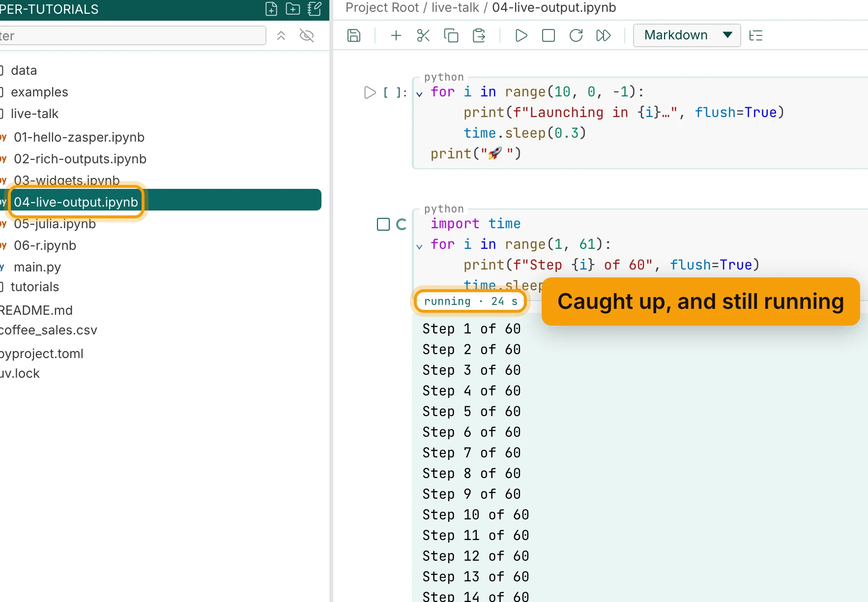Click output line 'Step 1 of 60'
This screenshot has height=602, width=868.
(x=471, y=329)
